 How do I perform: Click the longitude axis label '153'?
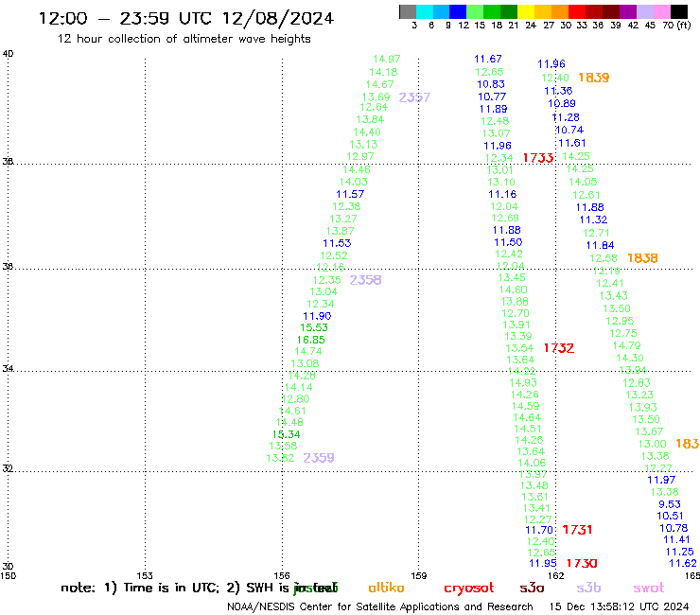coord(145,575)
